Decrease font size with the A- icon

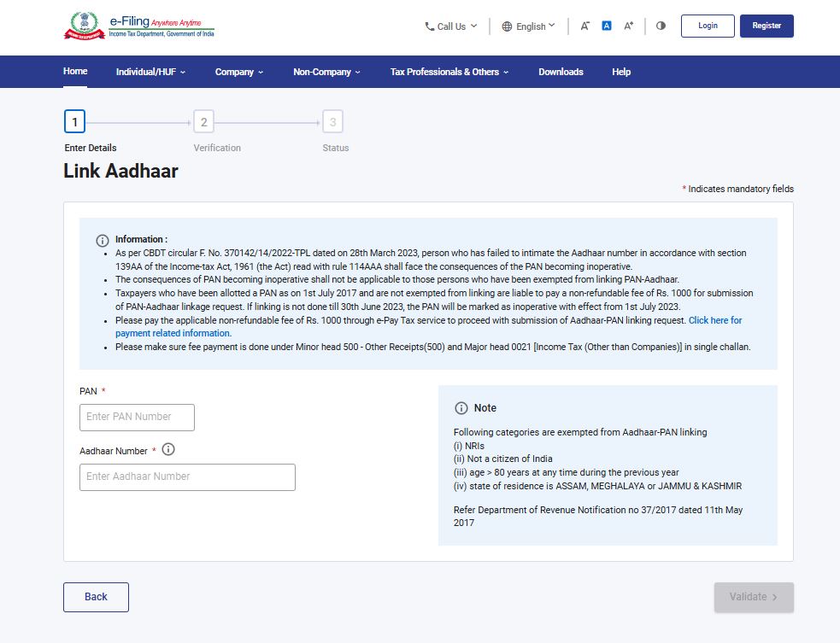point(585,26)
